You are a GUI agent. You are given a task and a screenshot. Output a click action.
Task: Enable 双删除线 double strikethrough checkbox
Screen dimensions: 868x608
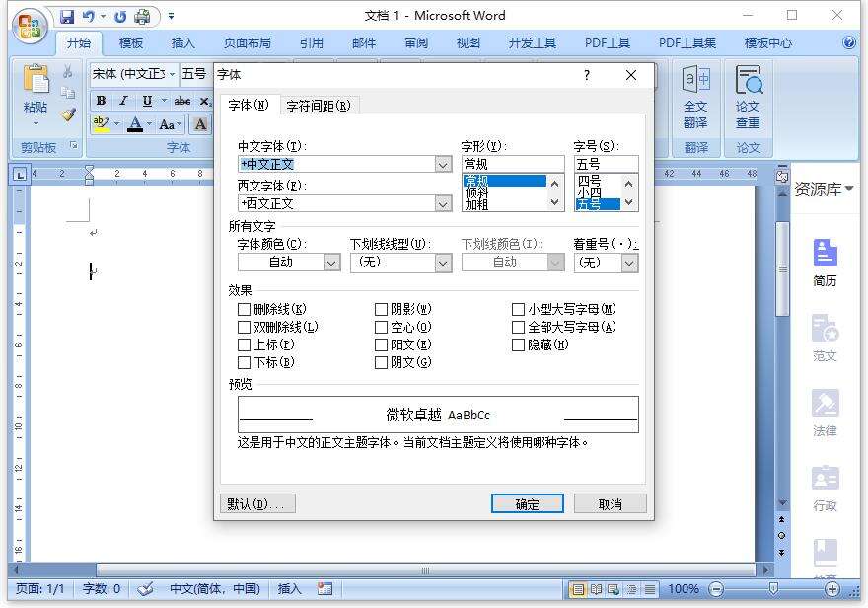coord(244,327)
